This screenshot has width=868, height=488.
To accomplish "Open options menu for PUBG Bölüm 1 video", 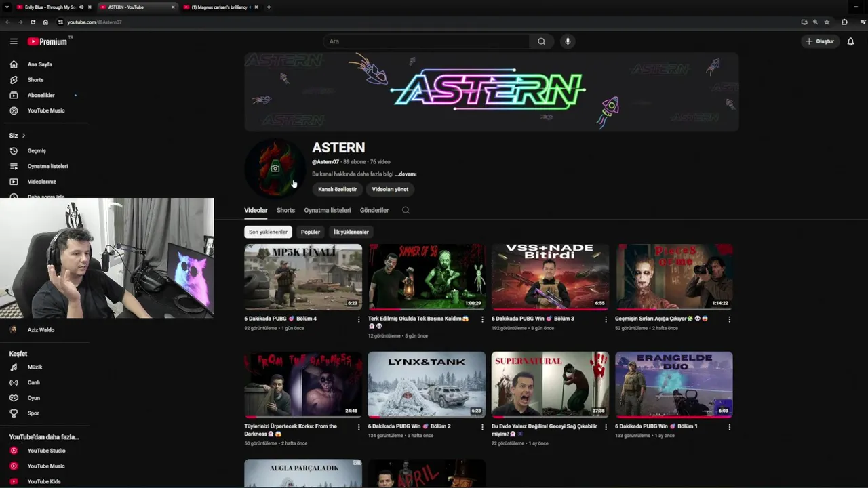I will 729,427.
